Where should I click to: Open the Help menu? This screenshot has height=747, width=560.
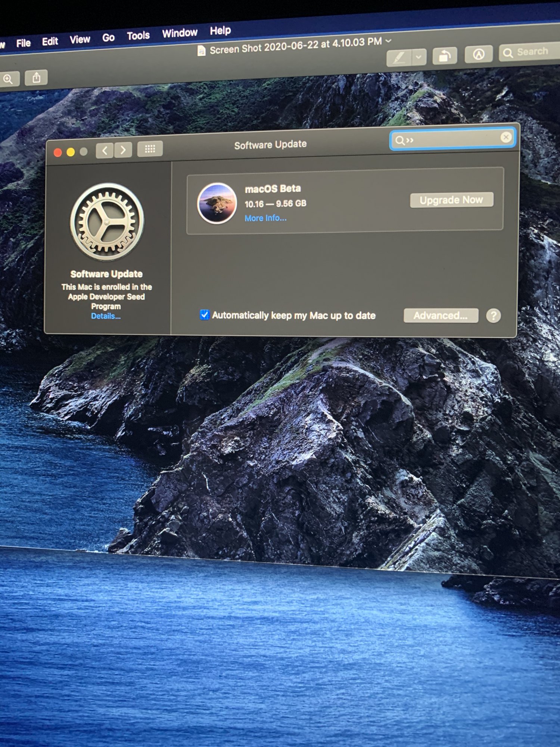coord(220,31)
